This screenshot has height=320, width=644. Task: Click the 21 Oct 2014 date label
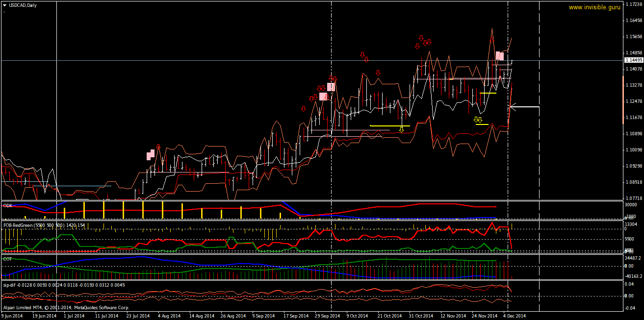(x=390, y=316)
